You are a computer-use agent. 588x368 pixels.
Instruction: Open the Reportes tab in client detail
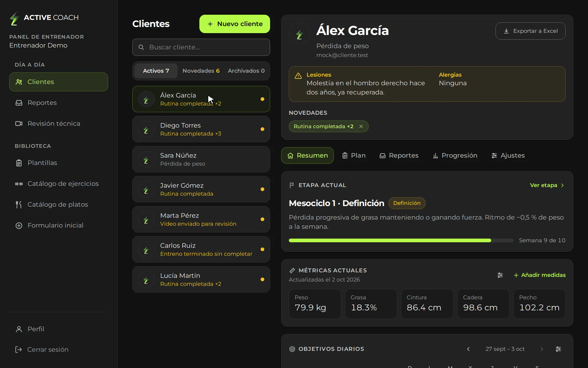click(399, 155)
